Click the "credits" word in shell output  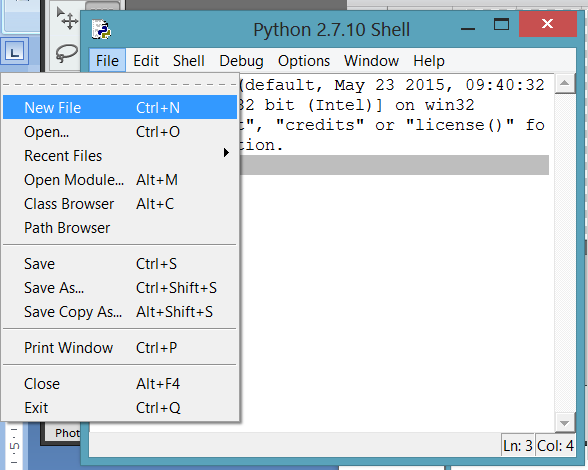point(320,125)
